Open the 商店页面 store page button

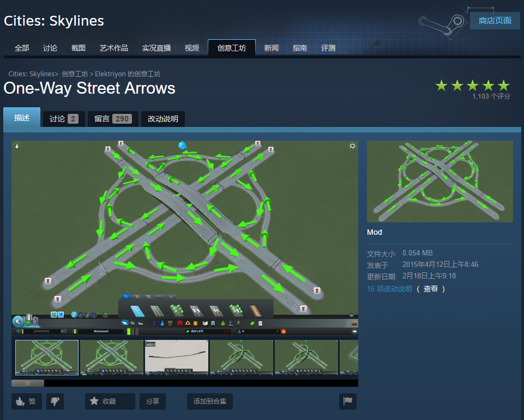point(495,21)
